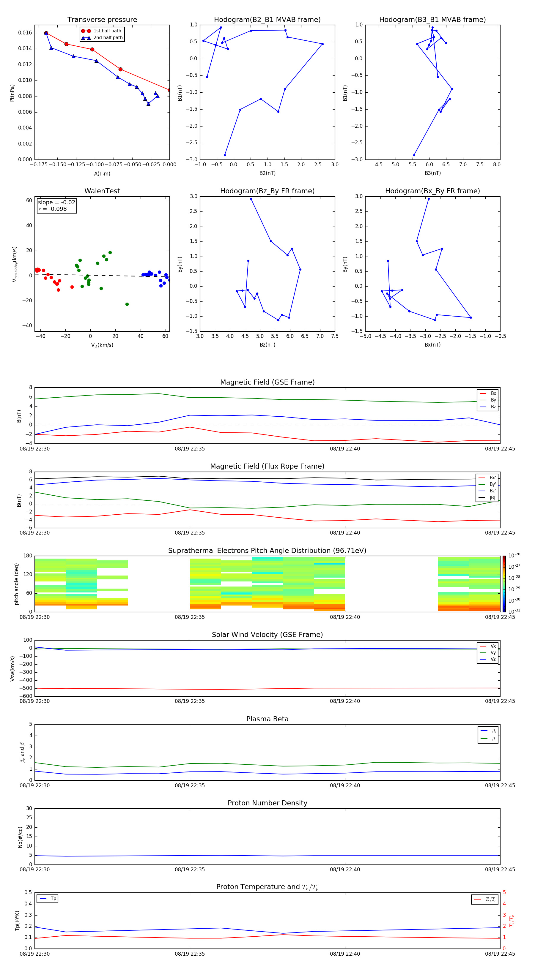The image size is (535, 980).
Task: Select the 'Hodogram(B2_B1 MVAB frame)' title
Action: (267, 20)
